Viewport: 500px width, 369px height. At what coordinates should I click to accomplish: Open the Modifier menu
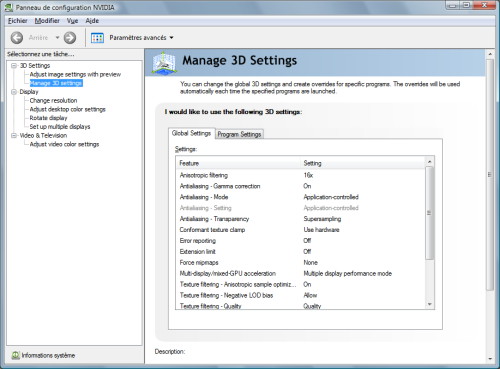[x=47, y=21]
